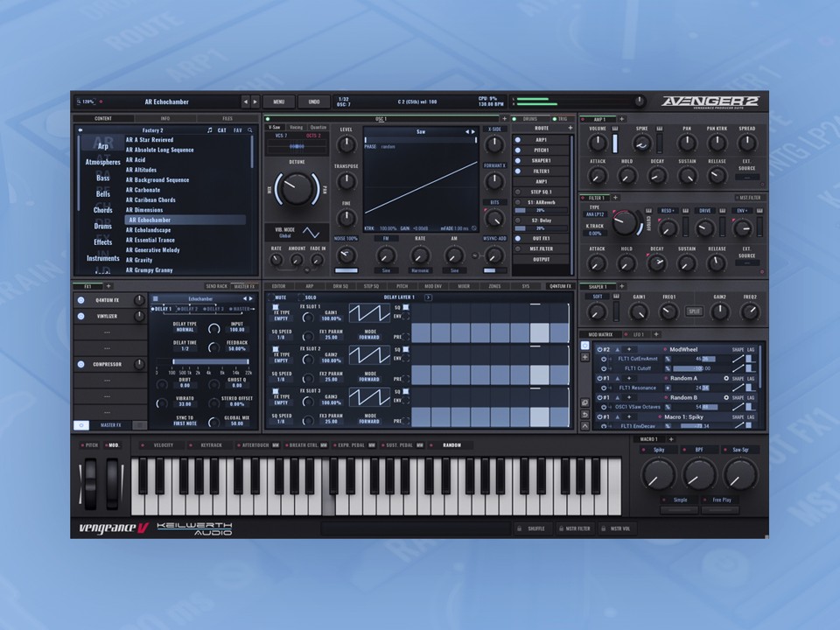
Task: Select next waveform arrow next to Saw
Action: coord(473,132)
